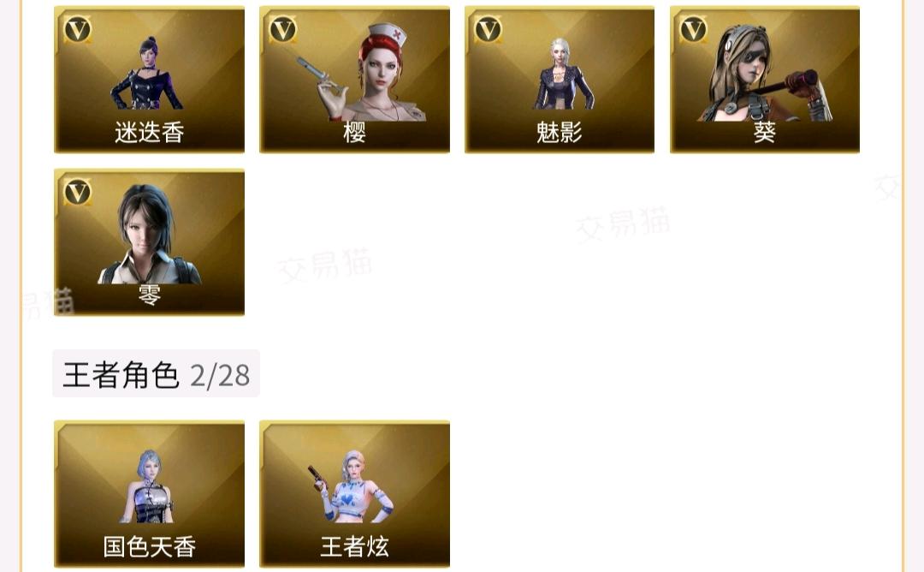924x572 pixels.
Task: Click the V badge on 葵 card
Action: pyautogui.click(x=693, y=29)
